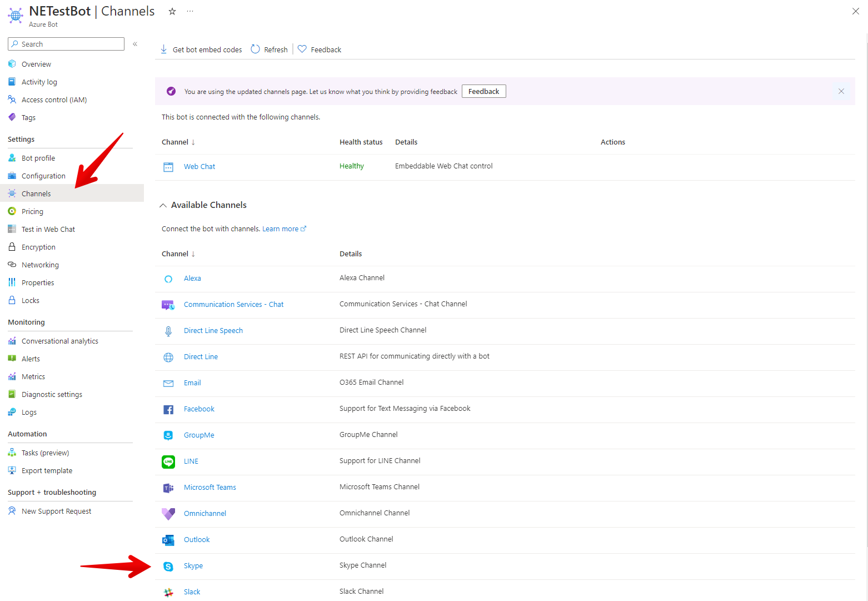
Task: Click the Omnichannel heart icon
Action: tap(168, 514)
